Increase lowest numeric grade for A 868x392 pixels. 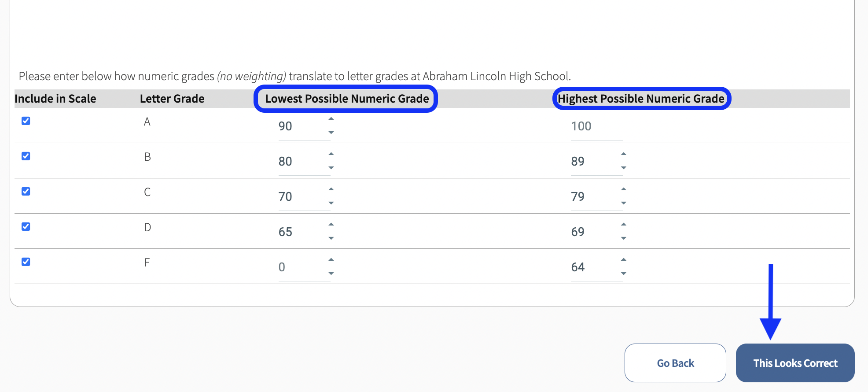pyautogui.click(x=331, y=119)
